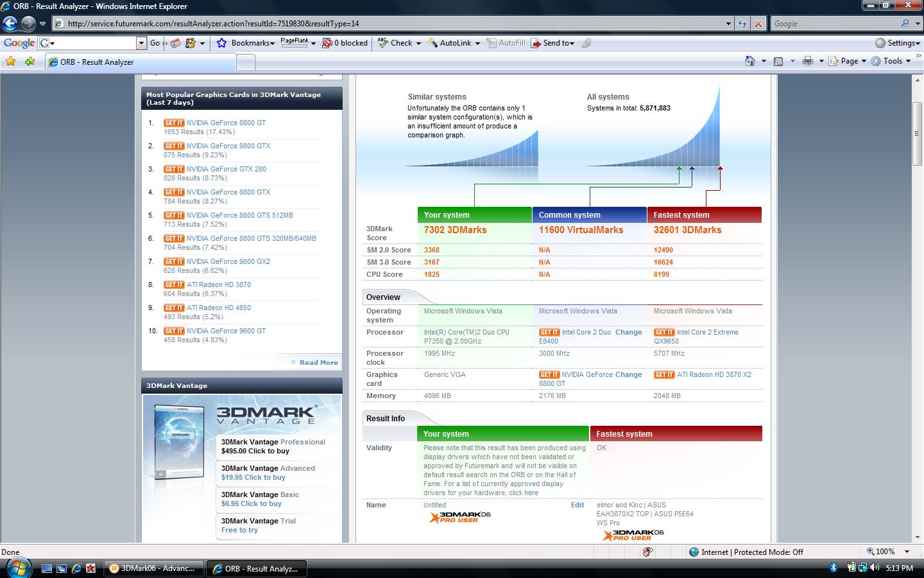This screenshot has width=924, height=578.
Task: Click the red Stop loading icon
Action: 758,24
